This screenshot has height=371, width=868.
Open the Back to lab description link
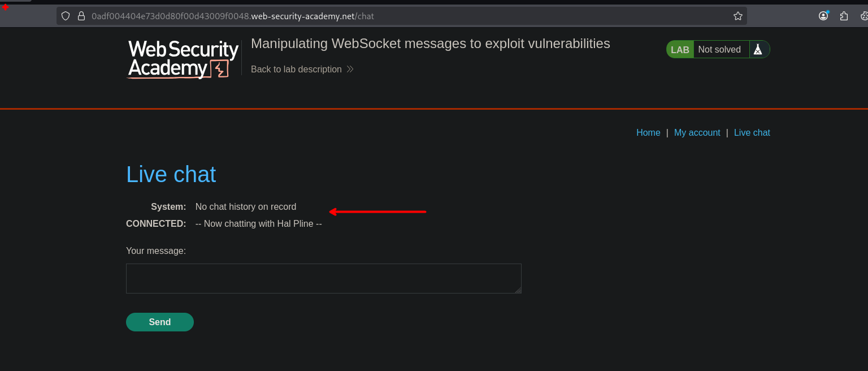296,69
